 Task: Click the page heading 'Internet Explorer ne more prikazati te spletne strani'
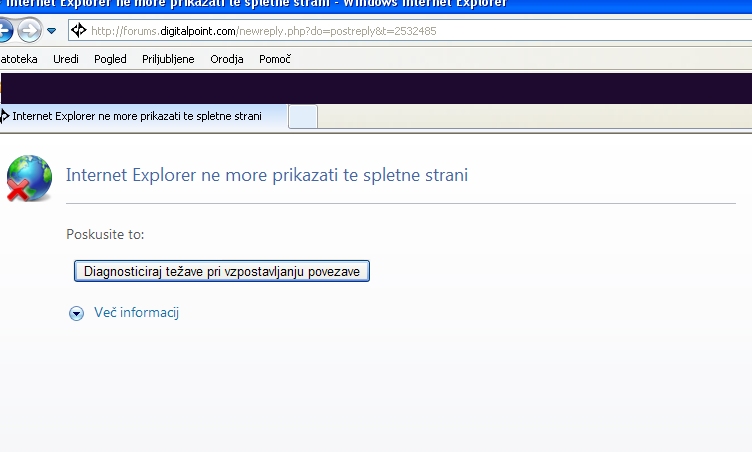tap(267, 175)
